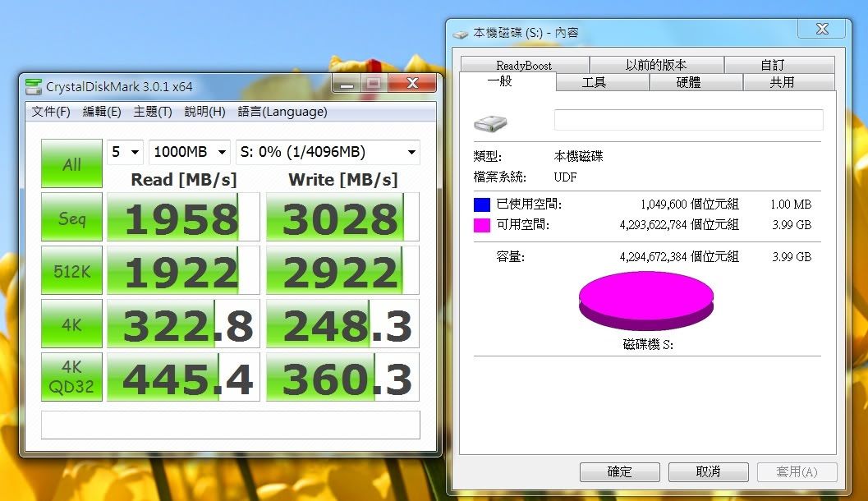Start the 512K benchmark test
868x501 pixels.
71,270
